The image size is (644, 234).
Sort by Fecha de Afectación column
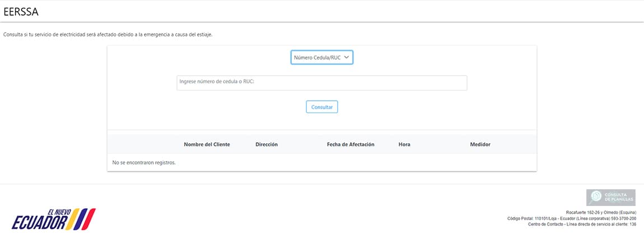tap(351, 144)
